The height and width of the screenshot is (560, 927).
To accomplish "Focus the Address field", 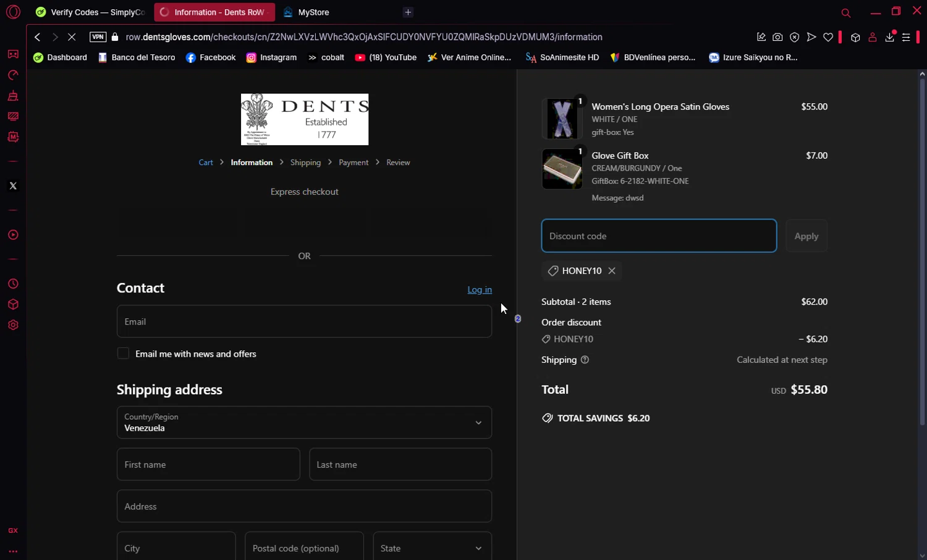I will tap(304, 506).
